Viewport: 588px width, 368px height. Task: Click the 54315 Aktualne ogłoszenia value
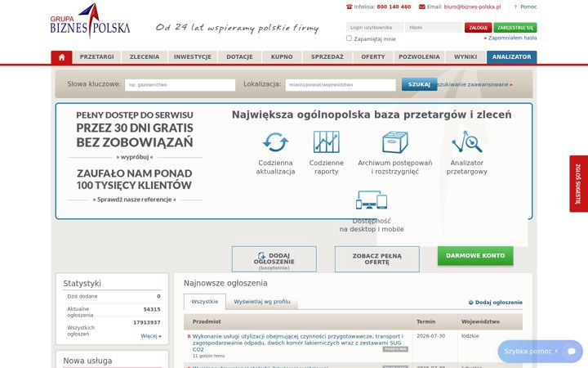(x=152, y=309)
